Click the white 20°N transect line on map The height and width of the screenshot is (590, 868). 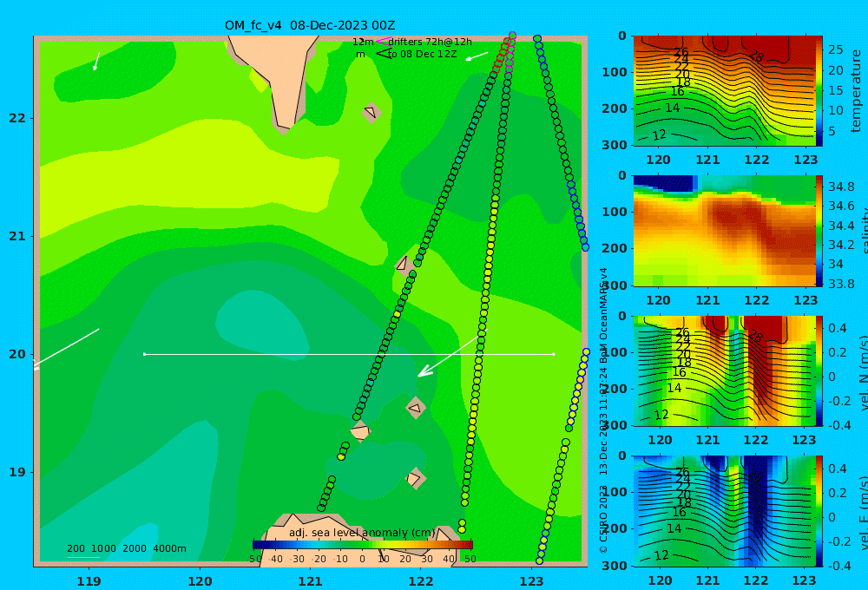(349, 354)
